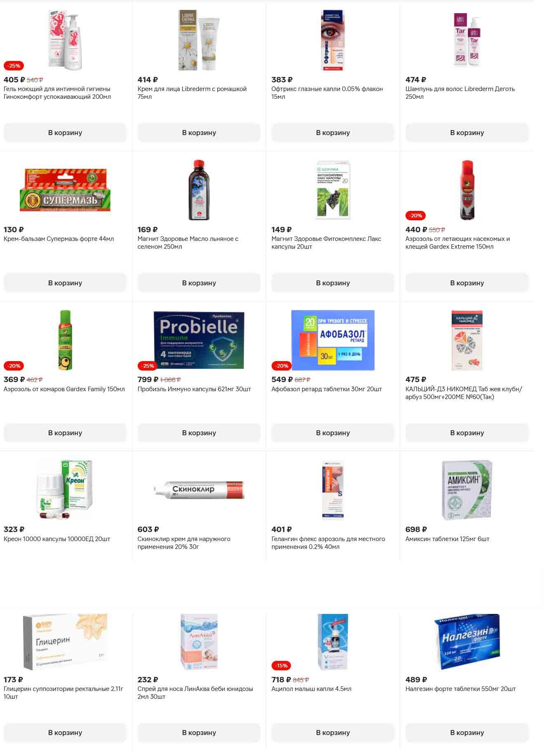
Task: Open the Probielle Immune product image
Action: (199, 340)
